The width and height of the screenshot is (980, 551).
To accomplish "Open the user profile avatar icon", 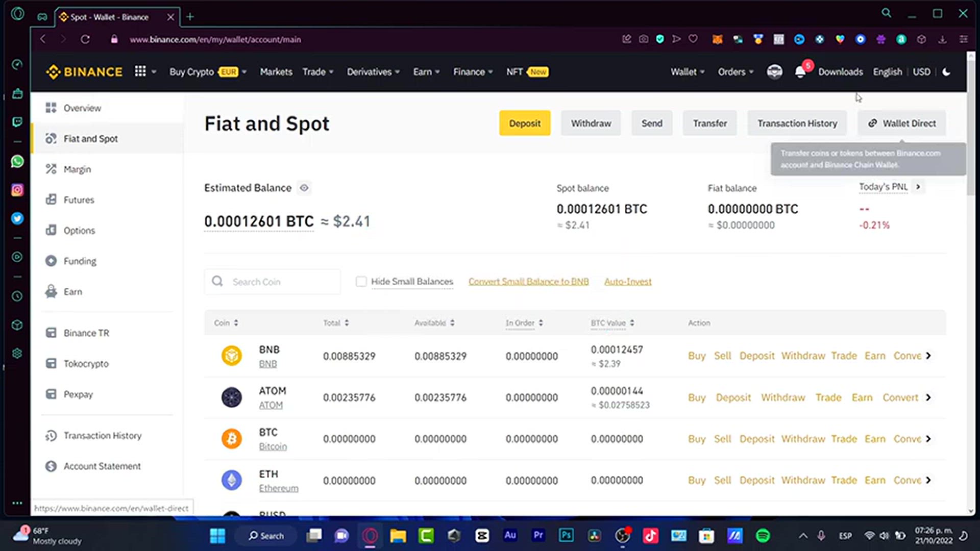I will coord(774,72).
